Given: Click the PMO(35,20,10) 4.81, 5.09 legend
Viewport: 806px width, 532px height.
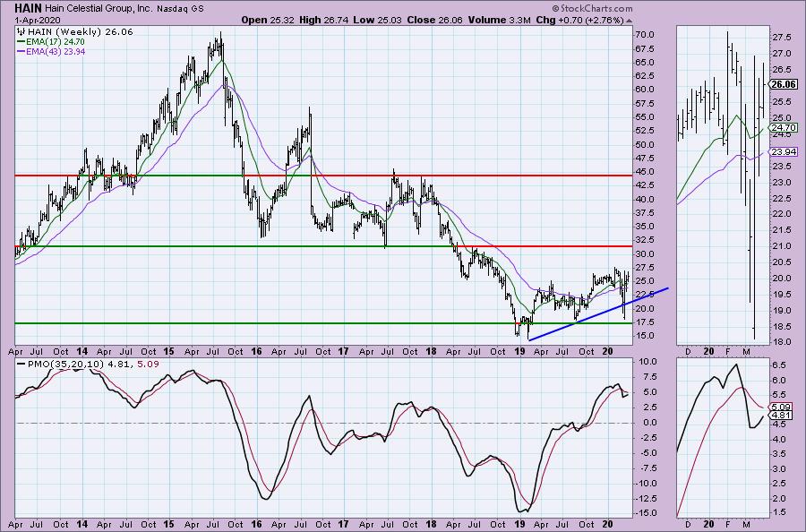Looking at the screenshot, I should click(93, 364).
